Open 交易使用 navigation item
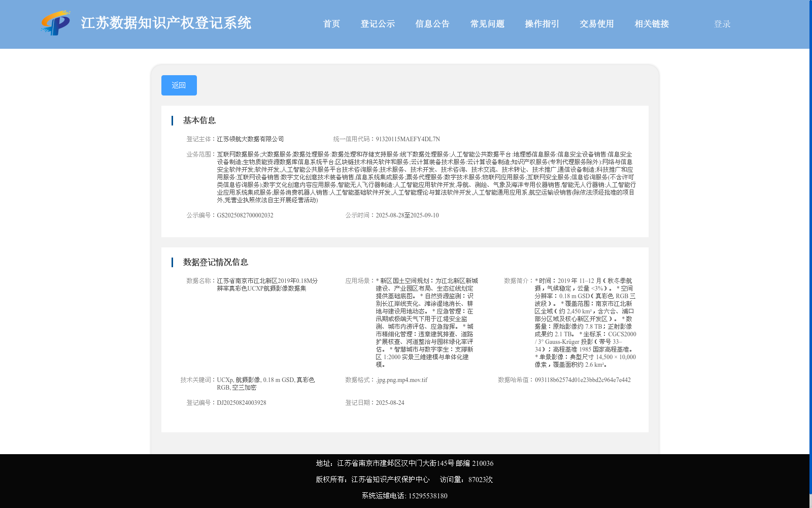Image resolution: width=812 pixels, height=508 pixels. click(x=597, y=24)
